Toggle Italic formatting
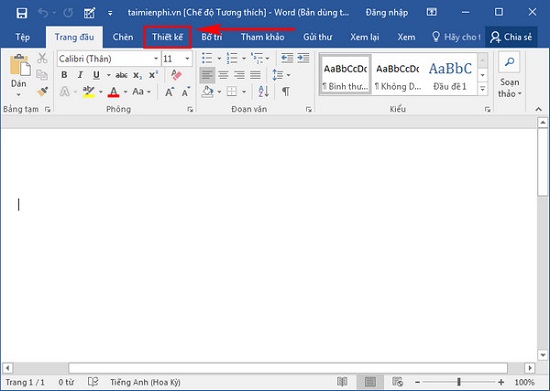The width and height of the screenshot is (550, 391). pyautogui.click(x=80, y=75)
